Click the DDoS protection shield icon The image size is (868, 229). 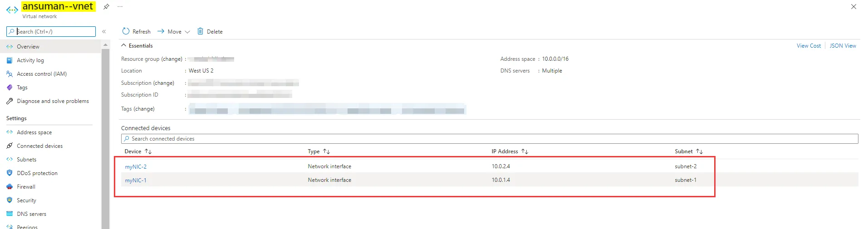click(x=10, y=173)
